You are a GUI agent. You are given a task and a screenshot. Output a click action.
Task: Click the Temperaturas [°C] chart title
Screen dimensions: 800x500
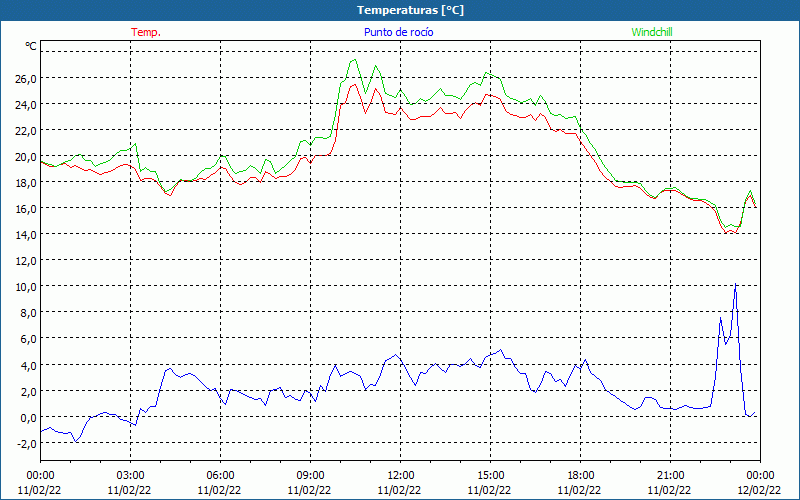point(410,10)
